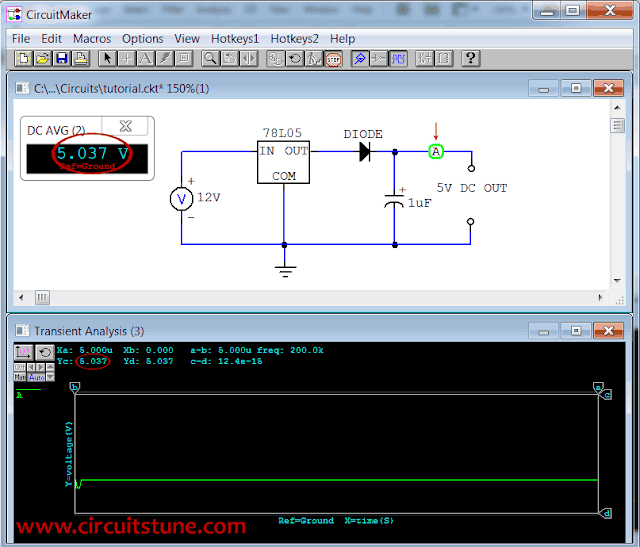640x547 pixels.
Task: Click the schematic vertical scrollbar down arrow
Action: tap(617, 281)
